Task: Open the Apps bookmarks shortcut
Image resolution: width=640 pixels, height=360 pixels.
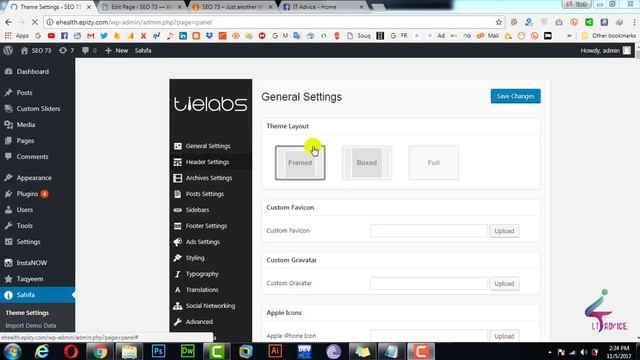Action: 17,36
